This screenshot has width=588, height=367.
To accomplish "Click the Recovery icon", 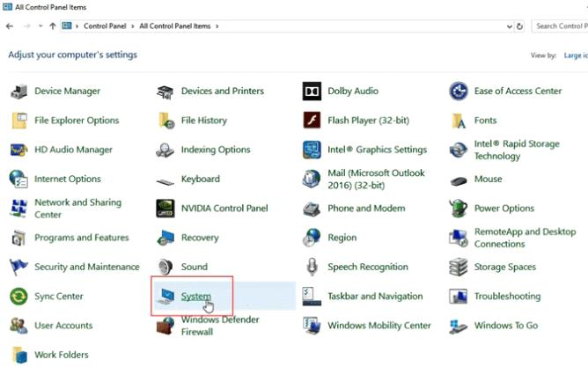I will pyautogui.click(x=165, y=238).
